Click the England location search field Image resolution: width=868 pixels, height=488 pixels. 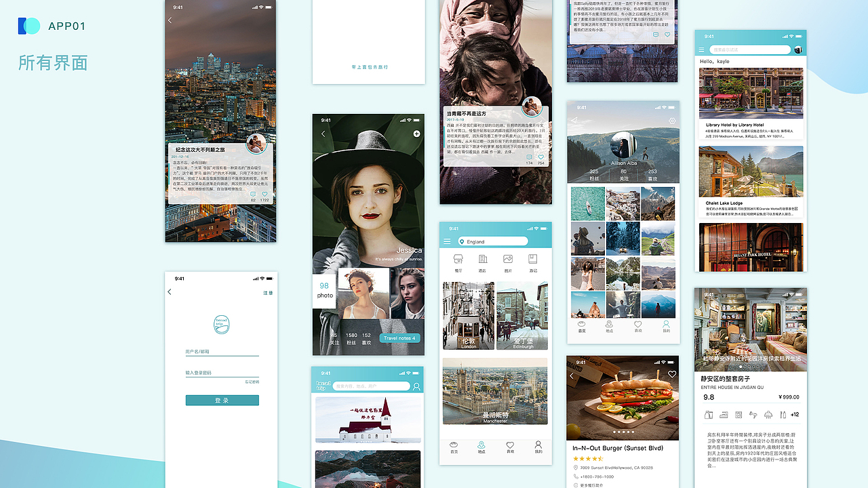(493, 241)
